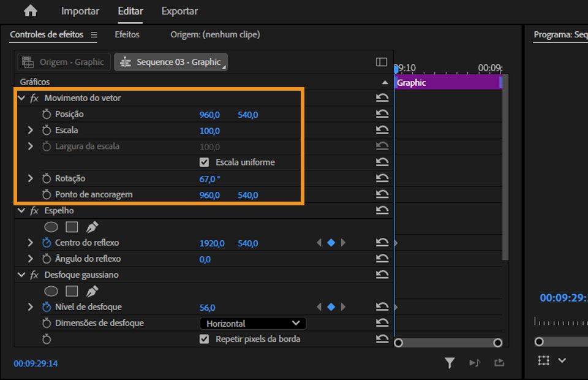
Task: Switch to the Efeitos tab
Action: [127, 35]
